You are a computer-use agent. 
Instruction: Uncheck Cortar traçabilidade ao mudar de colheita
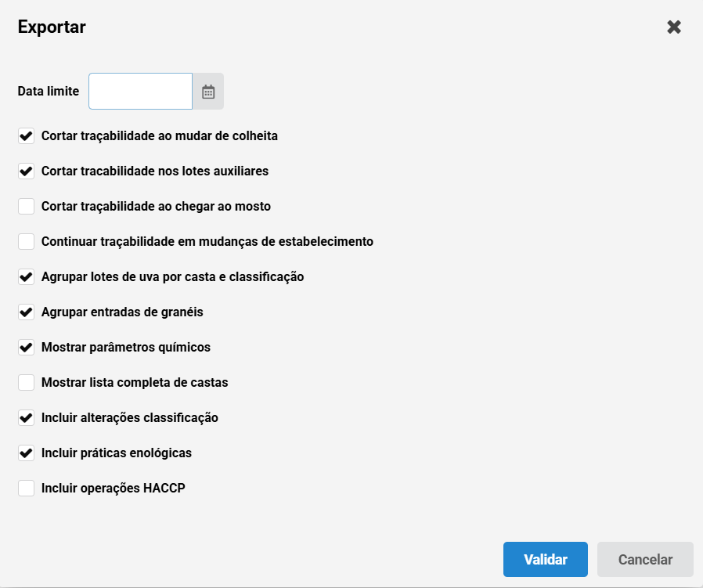26,136
